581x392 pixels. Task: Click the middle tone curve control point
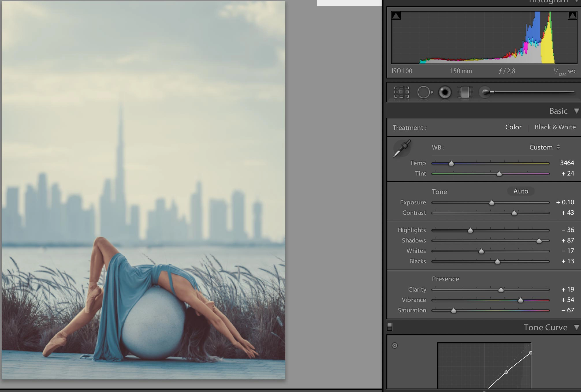[x=506, y=372]
